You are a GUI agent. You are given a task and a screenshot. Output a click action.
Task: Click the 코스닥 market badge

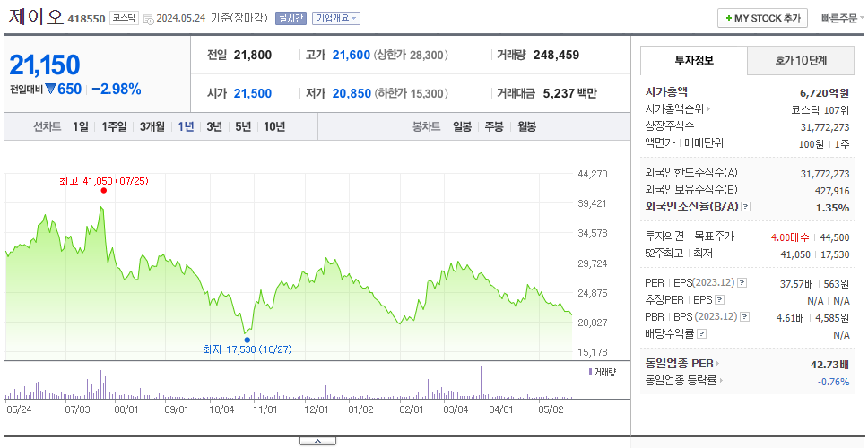(124, 18)
